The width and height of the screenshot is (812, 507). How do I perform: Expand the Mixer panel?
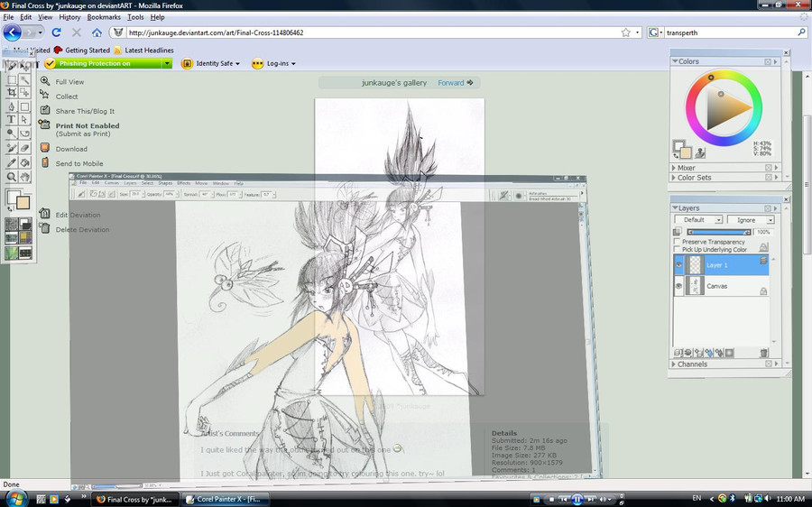coord(674,168)
